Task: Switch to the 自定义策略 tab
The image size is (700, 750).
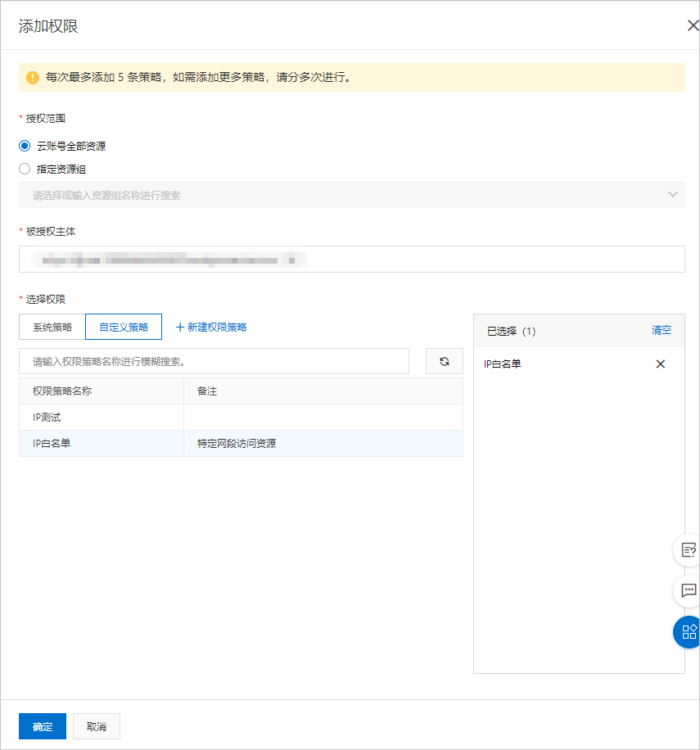Action: [124, 328]
